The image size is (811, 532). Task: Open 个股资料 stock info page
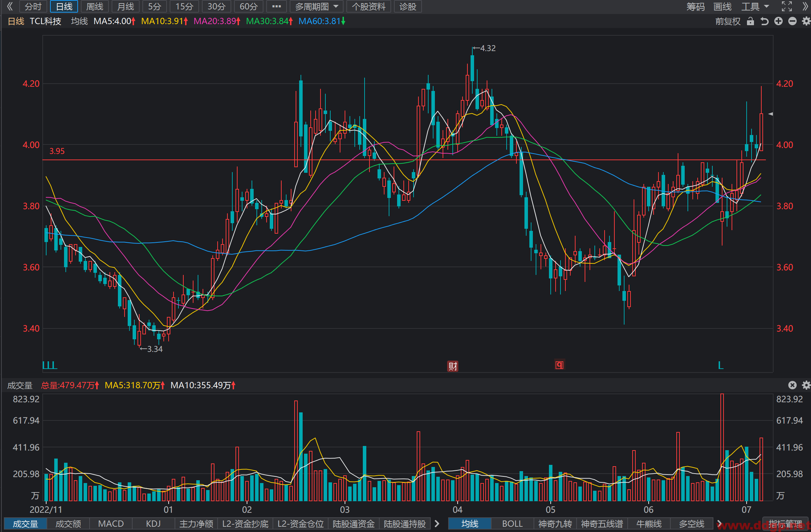click(x=368, y=6)
